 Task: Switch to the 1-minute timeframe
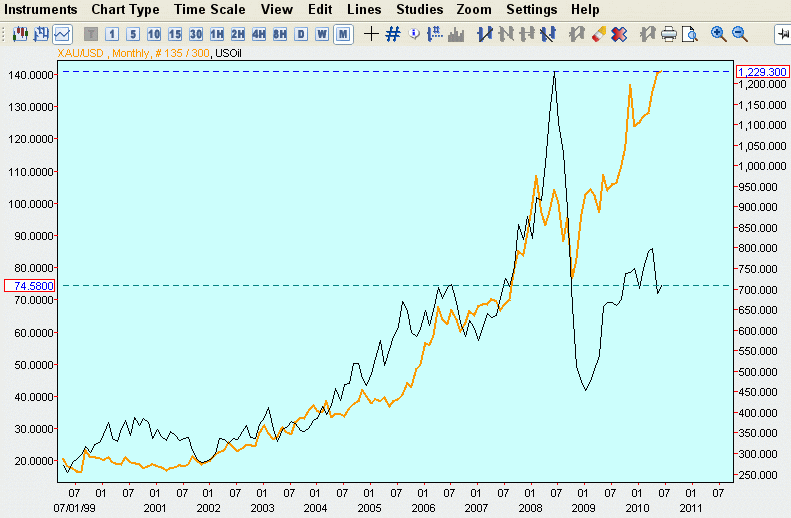tap(112, 34)
